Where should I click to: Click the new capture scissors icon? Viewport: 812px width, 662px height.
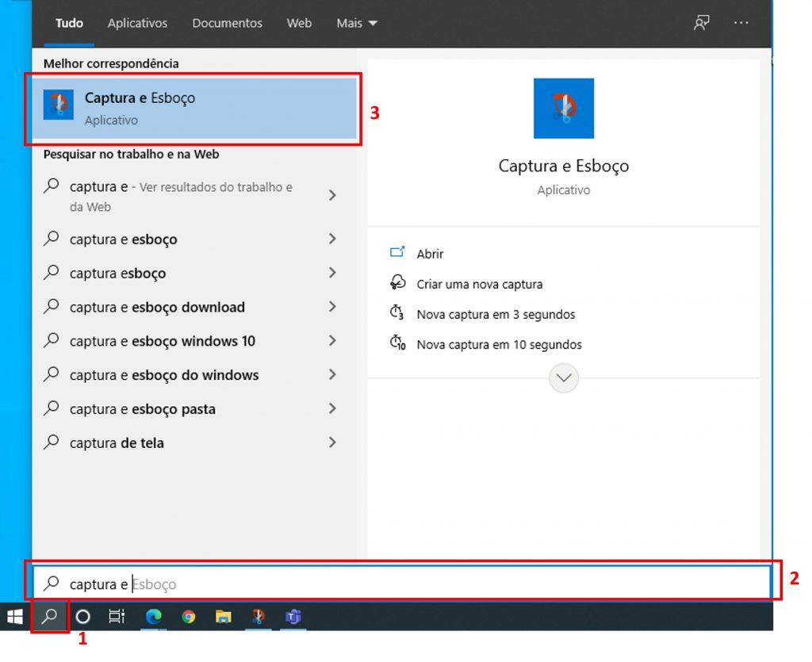pyautogui.click(x=397, y=282)
